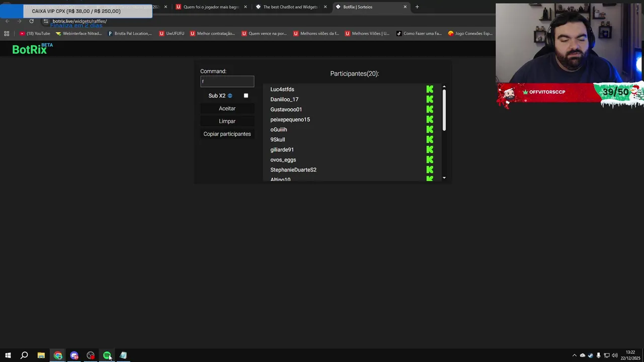The image size is (644, 362).
Task: Click the Kick icon beside peixepequeno15
Action: 430,120
